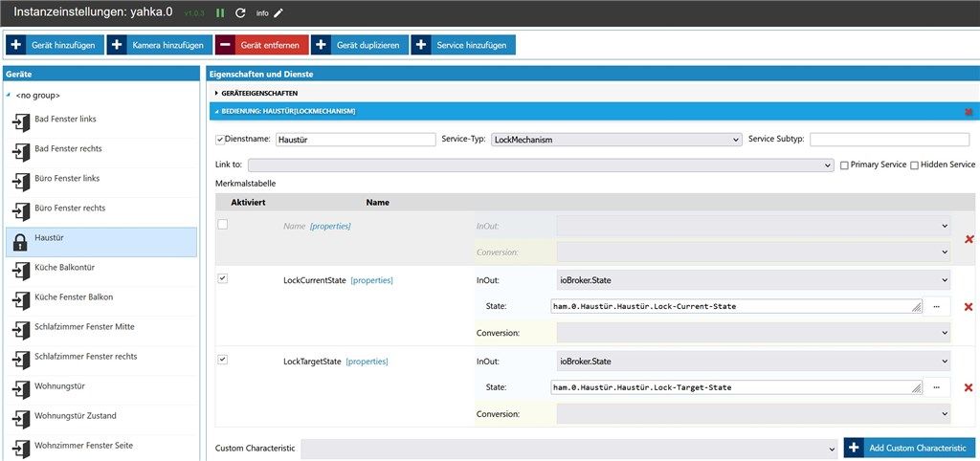Select Büro Fenster links device icon
980x461 pixels.
[x=21, y=182]
